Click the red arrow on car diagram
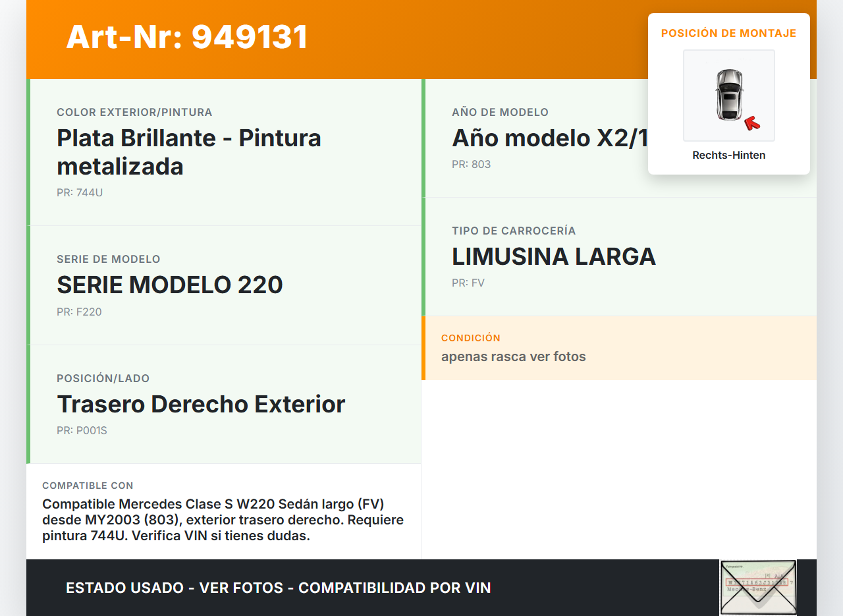The height and width of the screenshot is (616, 843). coord(751,123)
